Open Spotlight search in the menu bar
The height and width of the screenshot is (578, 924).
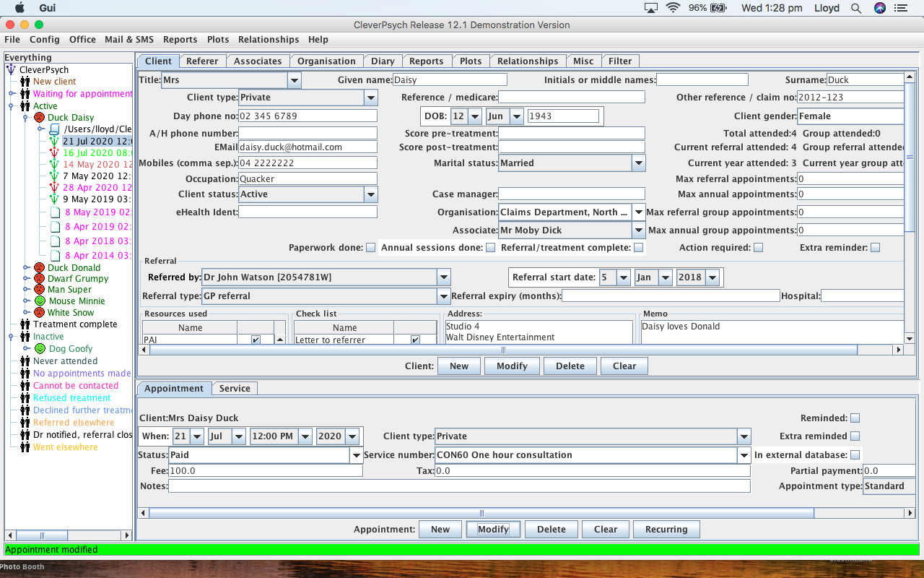pyautogui.click(x=856, y=8)
